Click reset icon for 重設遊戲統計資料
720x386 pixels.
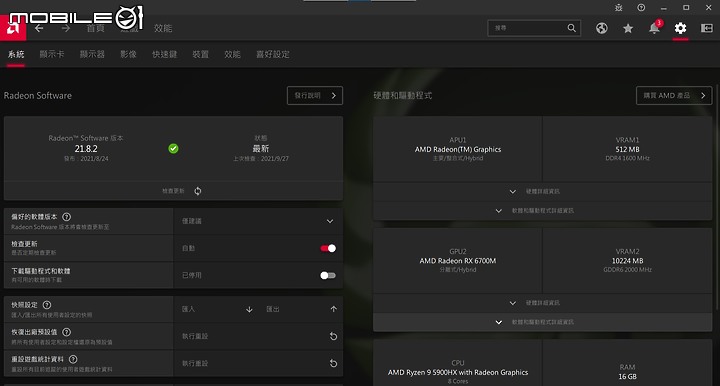(x=333, y=363)
